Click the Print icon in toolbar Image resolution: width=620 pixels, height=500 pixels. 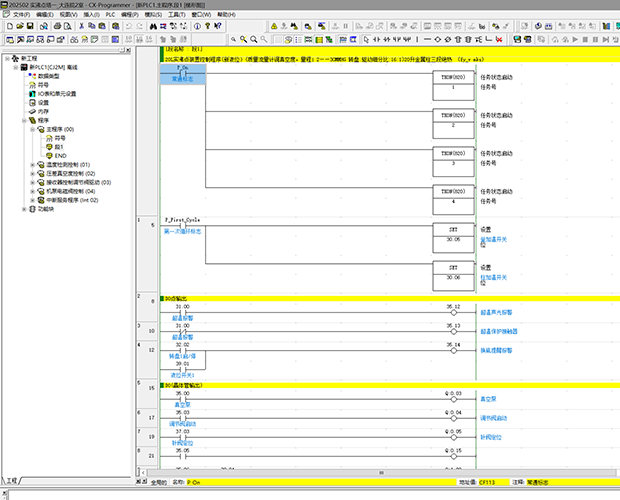tap(57, 26)
